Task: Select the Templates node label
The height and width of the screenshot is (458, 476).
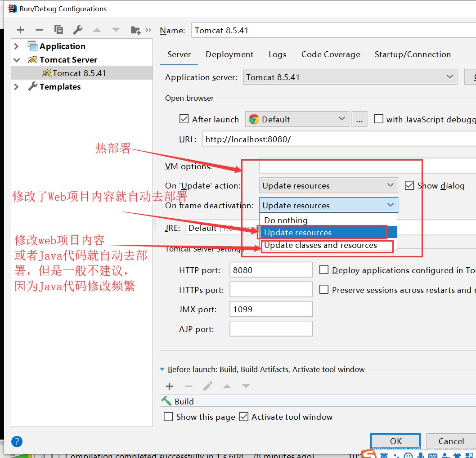Action: coord(60,87)
